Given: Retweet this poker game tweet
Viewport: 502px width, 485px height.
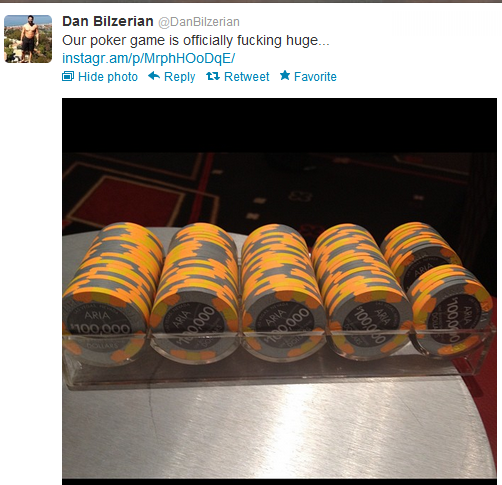Looking at the screenshot, I should [x=246, y=77].
